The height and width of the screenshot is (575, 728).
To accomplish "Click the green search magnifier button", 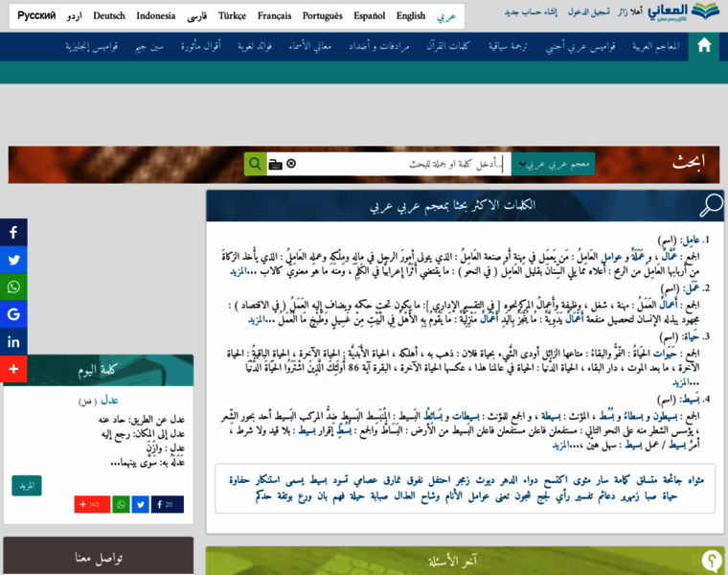I will coord(256,164).
